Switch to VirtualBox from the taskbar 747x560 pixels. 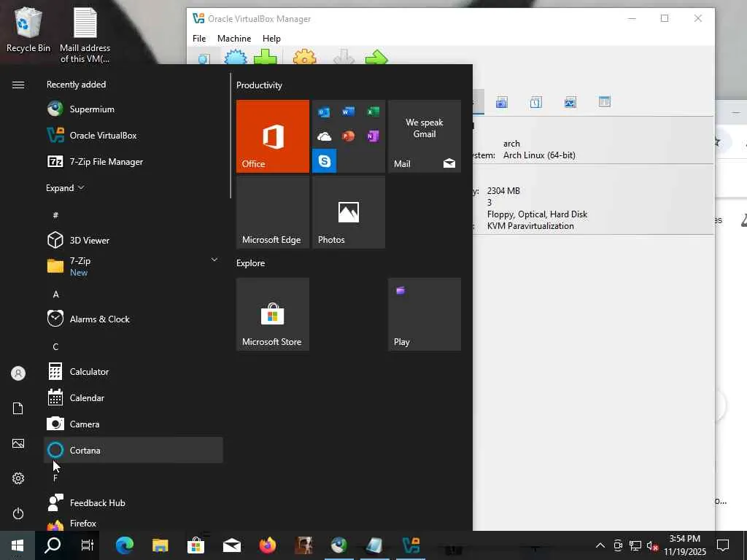coord(411,545)
